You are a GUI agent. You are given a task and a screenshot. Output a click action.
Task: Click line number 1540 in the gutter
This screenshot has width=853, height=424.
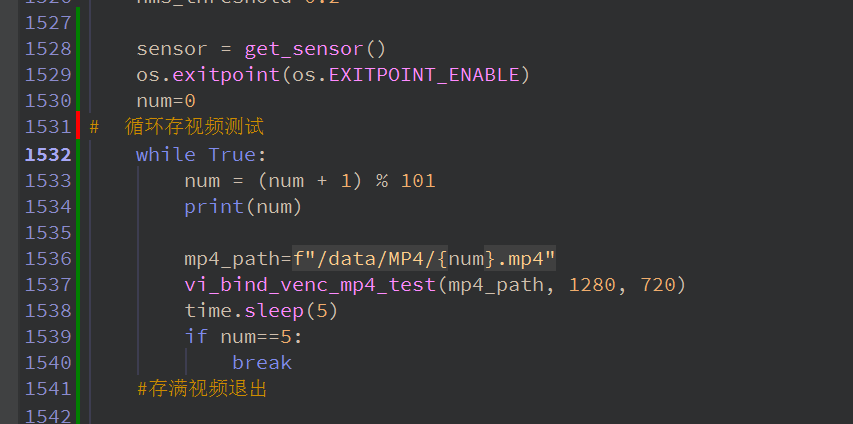[46, 362]
